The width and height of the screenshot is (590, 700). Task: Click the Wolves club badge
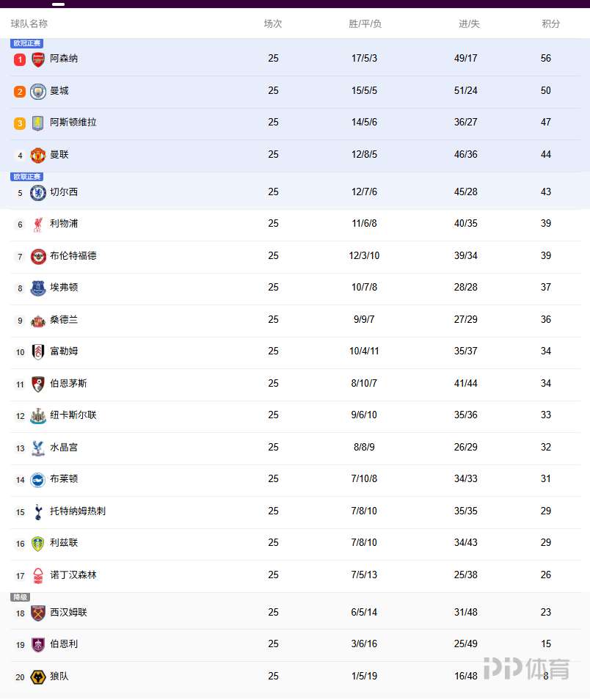tap(38, 677)
